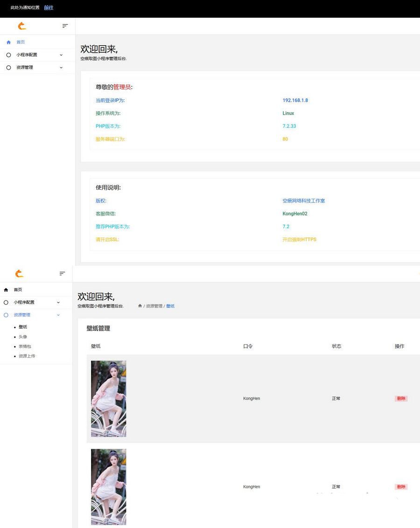This screenshot has height=528, width=420.
Task: Select the circle toggle next to 小程序配置
Action: 8,55
